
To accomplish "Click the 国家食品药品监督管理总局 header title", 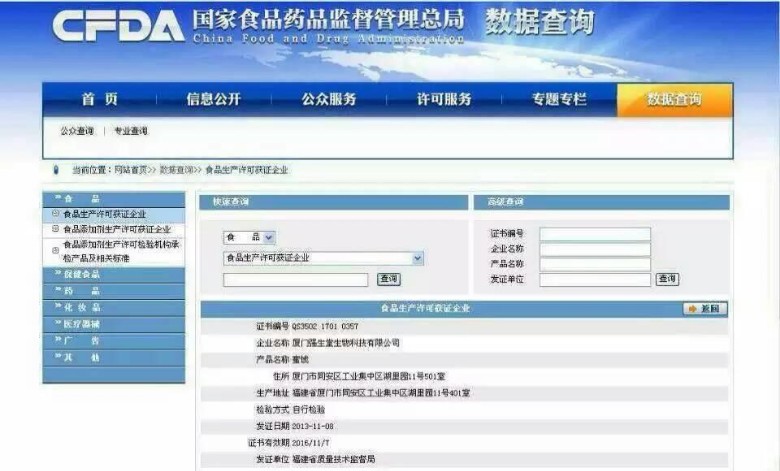I will tap(328, 20).
